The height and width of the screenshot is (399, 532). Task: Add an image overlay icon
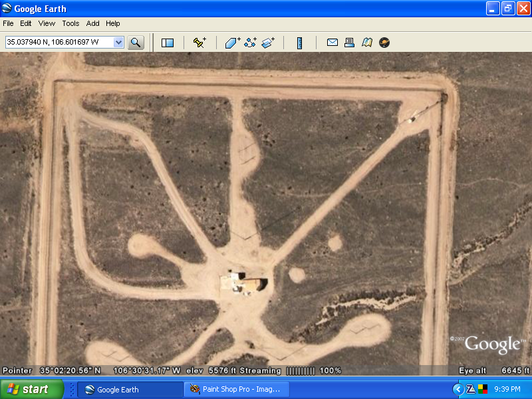pyautogui.click(x=268, y=43)
